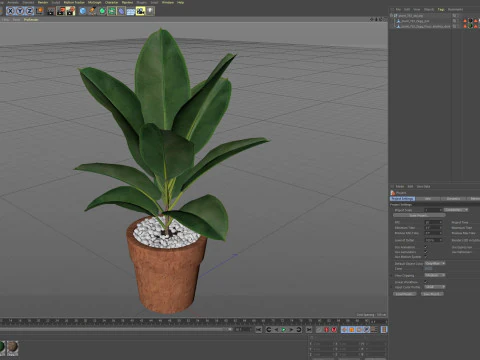Open the View Clipping dropdown
Viewport: 480px width, 360px height.
435,275
